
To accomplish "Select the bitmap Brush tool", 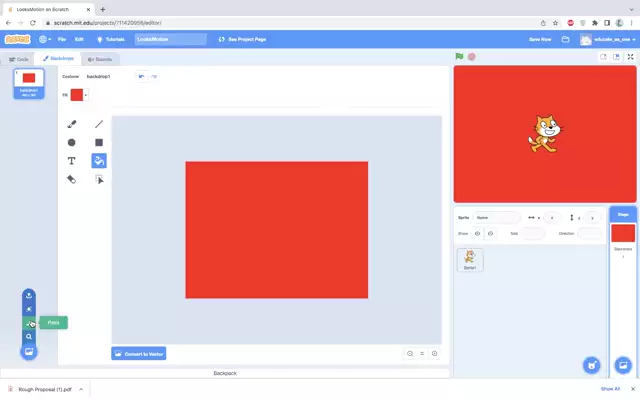I will (71, 124).
